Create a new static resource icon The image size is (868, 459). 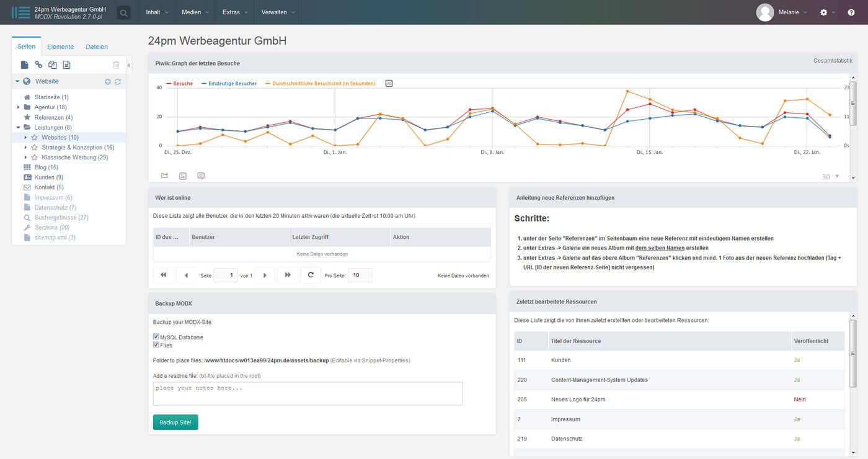point(67,65)
